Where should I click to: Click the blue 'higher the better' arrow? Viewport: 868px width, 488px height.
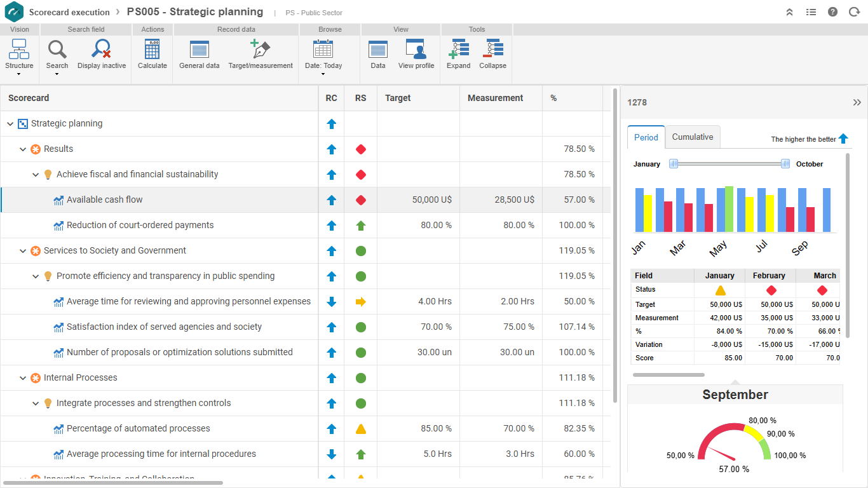(843, 139)
